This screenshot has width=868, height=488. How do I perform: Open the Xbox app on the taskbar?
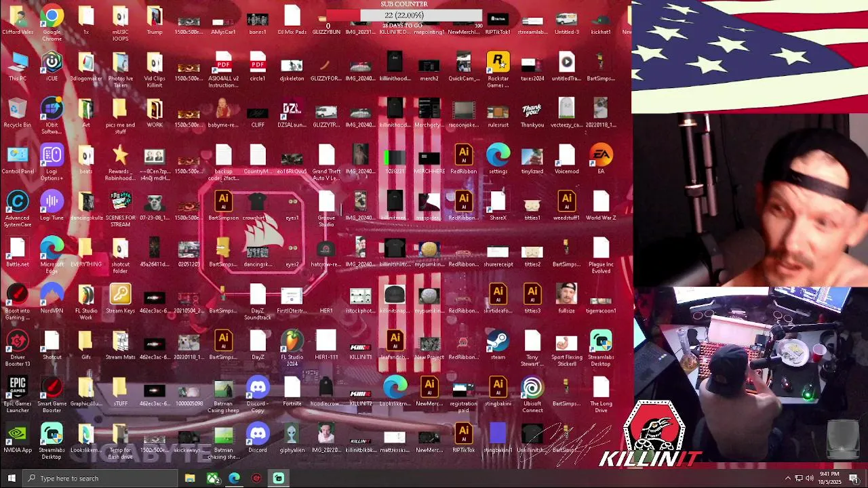(x=213, y=479)
